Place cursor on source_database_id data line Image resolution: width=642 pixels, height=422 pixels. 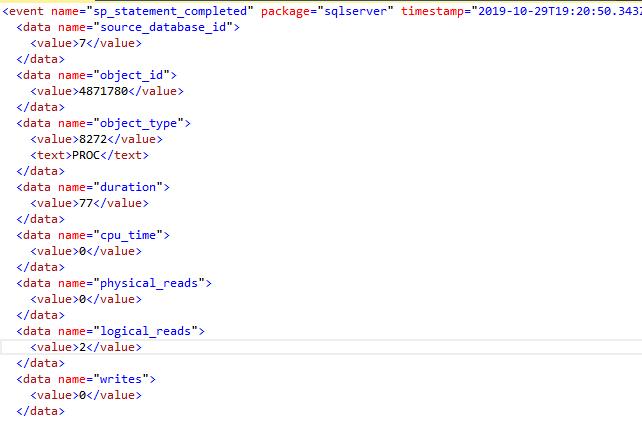coord(128,27)
